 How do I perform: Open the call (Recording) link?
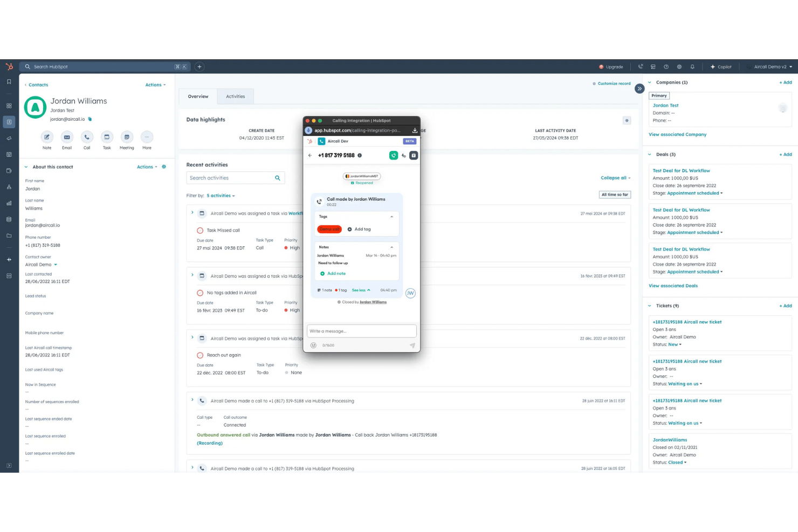tap(210, 443)
